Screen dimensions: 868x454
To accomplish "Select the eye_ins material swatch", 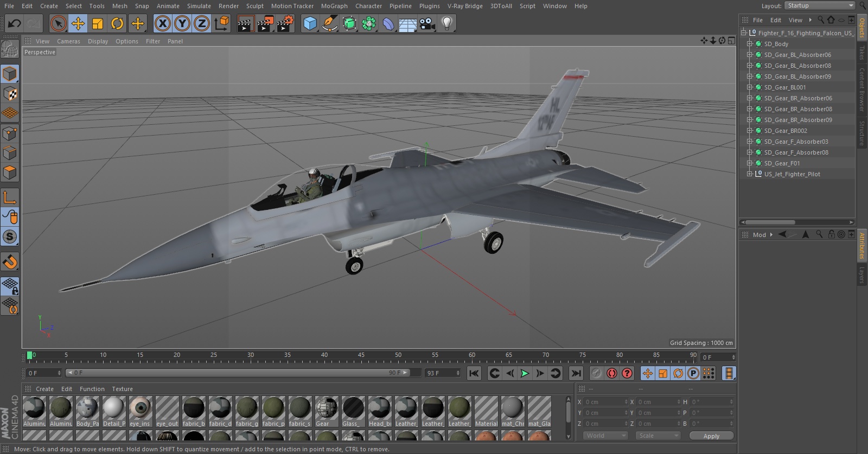I will click(141, 411).
